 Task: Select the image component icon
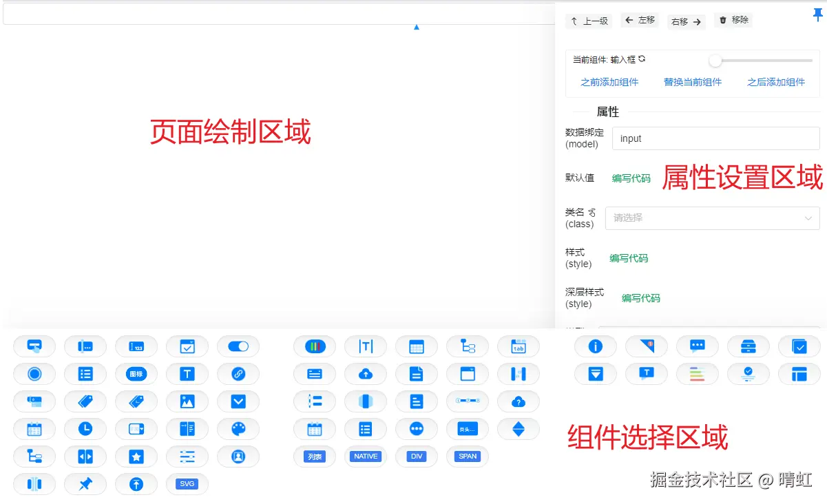point(187,401)
